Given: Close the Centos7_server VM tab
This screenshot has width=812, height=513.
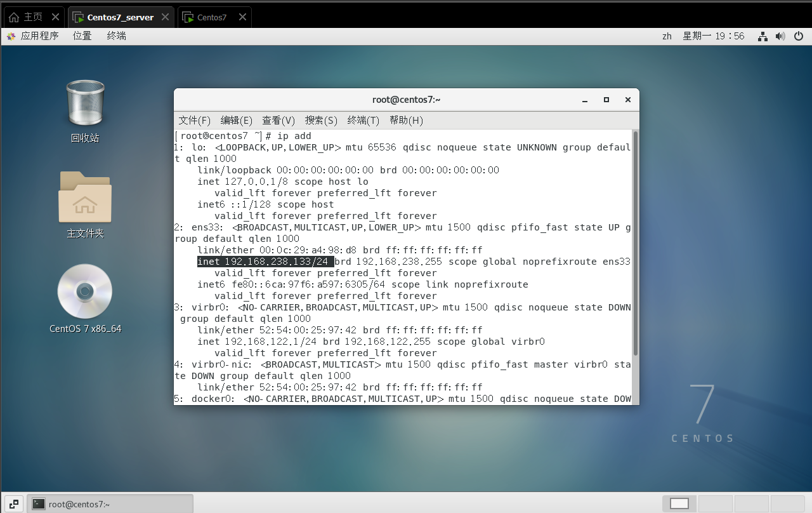Looking at the screenshot, I should point(166,17).
